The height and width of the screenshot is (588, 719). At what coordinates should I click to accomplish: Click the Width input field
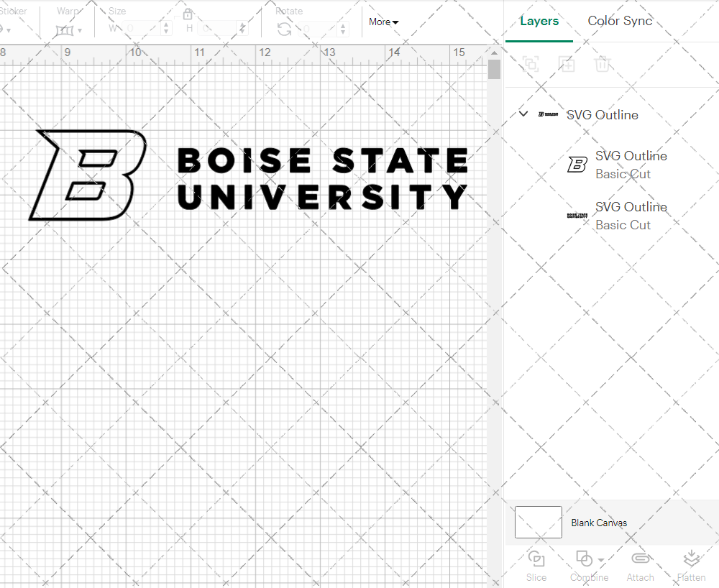click(x=142, y=27)
